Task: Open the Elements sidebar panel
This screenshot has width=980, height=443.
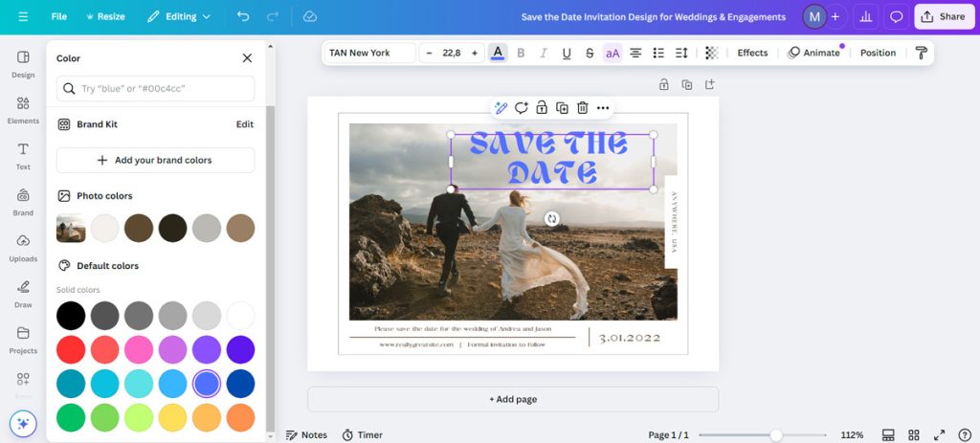Action: click(x=23, y=109)
